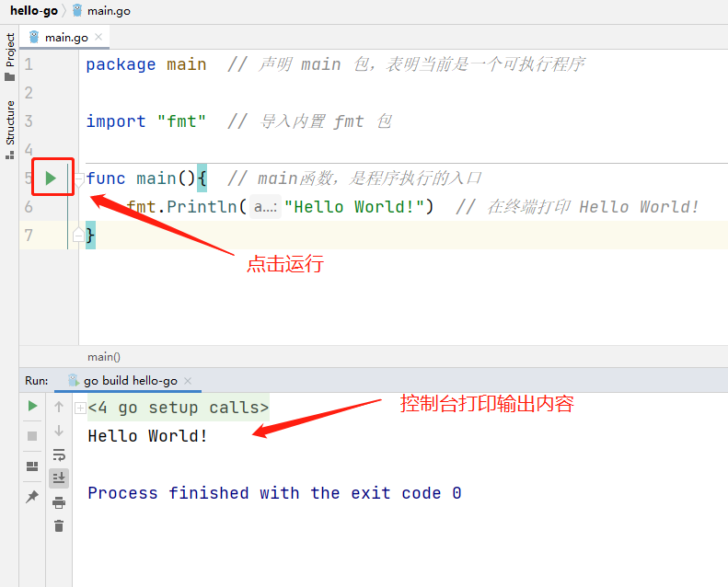Close the go build hello-go run tab
Image resolution: width=728 pixels, height=587 pixels.
click(188, 381)
